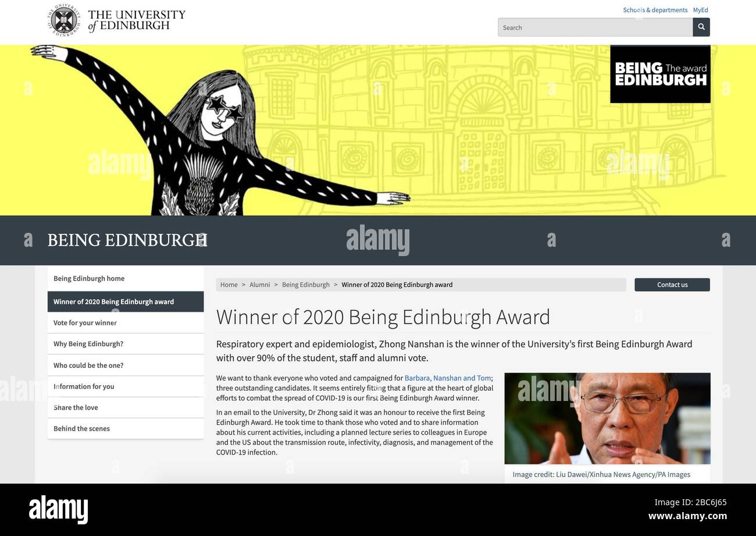Click the illustrated woman banner image

point(221,130)
